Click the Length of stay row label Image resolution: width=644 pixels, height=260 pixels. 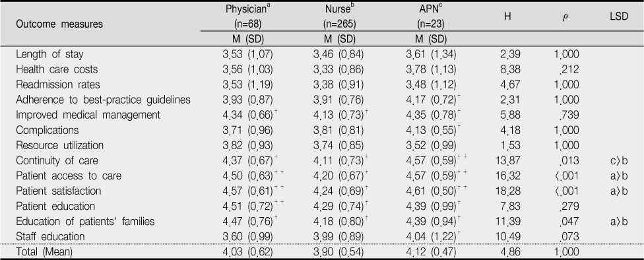pyautogui.click(x=49, y=54)
